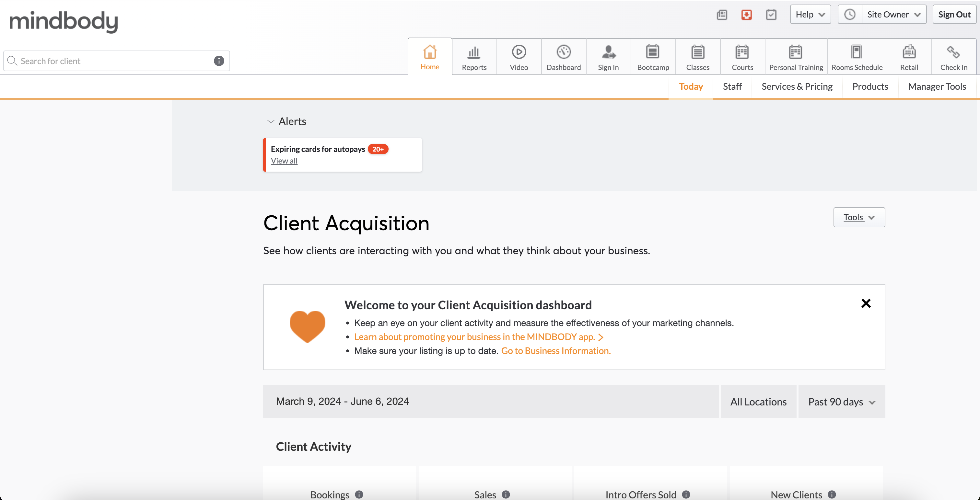This screenshot has width=980, height=500.
Task: Open the Manager Tools tab
Action: [937, 87]
